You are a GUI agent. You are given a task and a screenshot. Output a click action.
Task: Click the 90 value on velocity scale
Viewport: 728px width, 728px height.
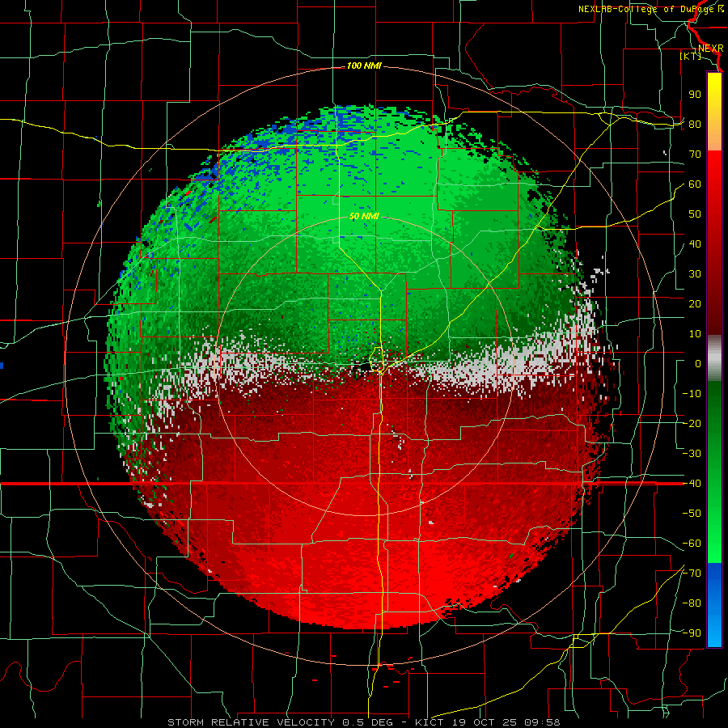click(x=695, y=95)
